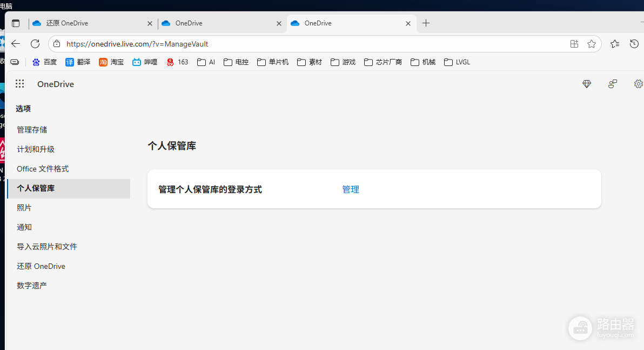
Task: Open the 翻译 bookmark
Action: 78,62
